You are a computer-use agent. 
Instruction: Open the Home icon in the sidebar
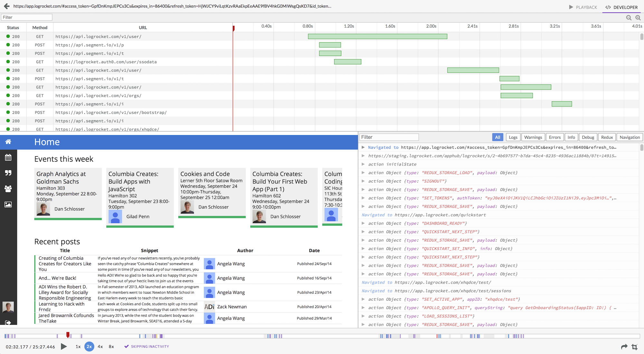8,142
